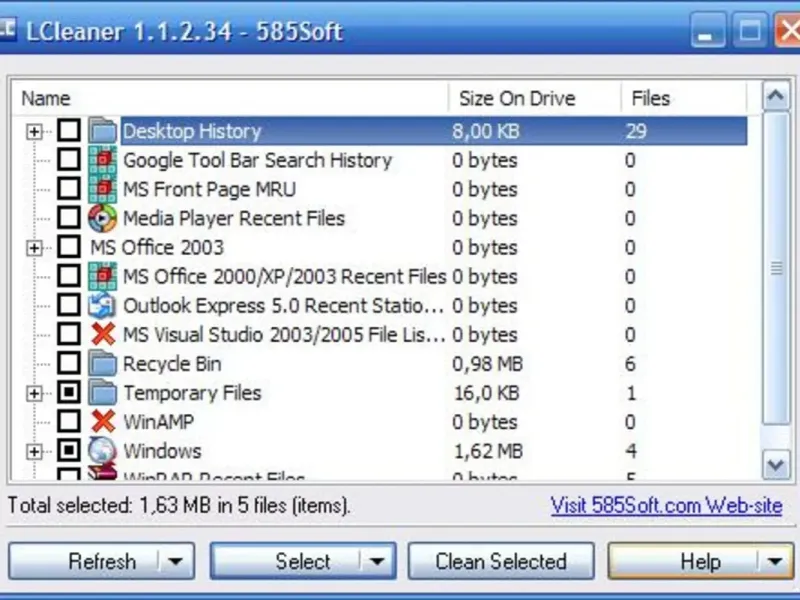Viewport: 800px width, 600px height.
Task: Click the Help button
Action: tap(701, 561)
